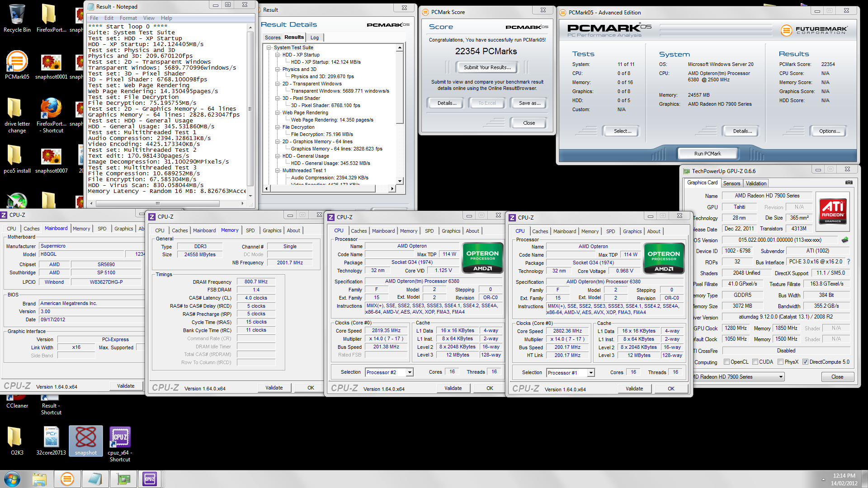Click the GPU-Z BIOS save chip icon
The height and width of the screenshot is (488, 868).
[x=845, y=240]
